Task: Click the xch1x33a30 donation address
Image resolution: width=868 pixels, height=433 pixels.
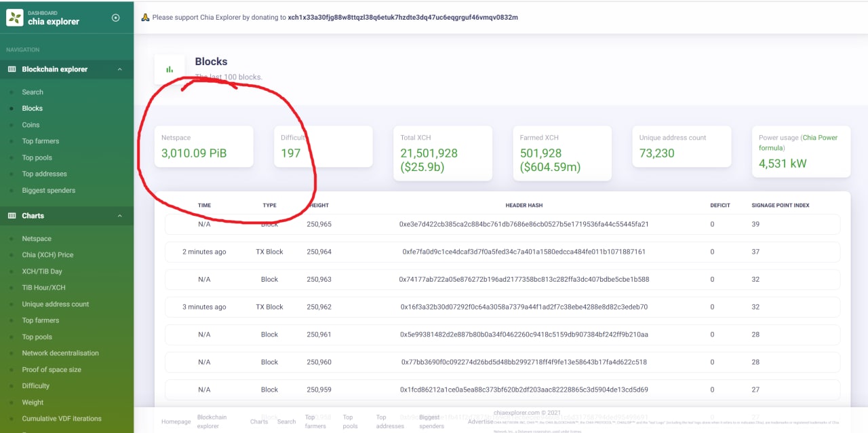Action: 403,18
